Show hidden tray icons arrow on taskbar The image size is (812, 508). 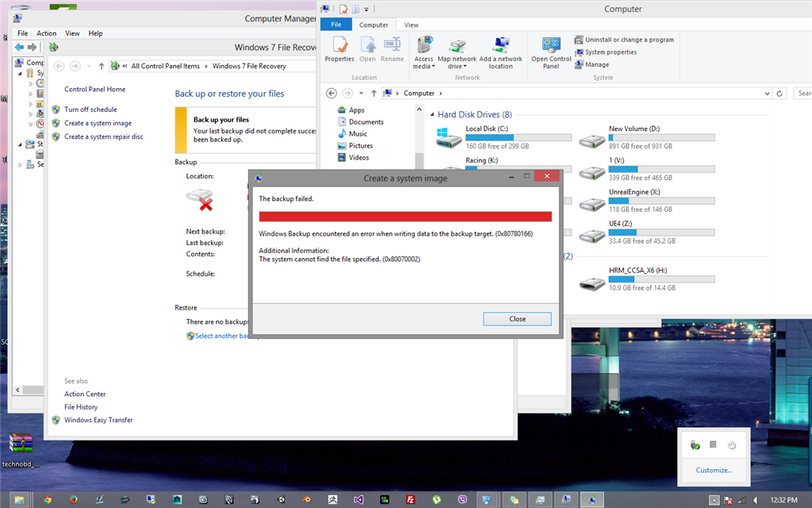(x=714, y=500)
